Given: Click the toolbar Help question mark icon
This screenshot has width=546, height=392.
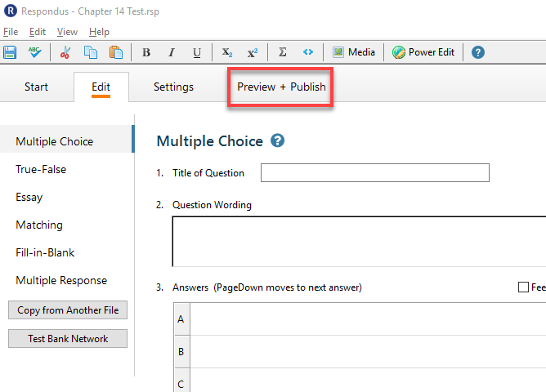Looking at the screenshot, I should tap(477, 52).
